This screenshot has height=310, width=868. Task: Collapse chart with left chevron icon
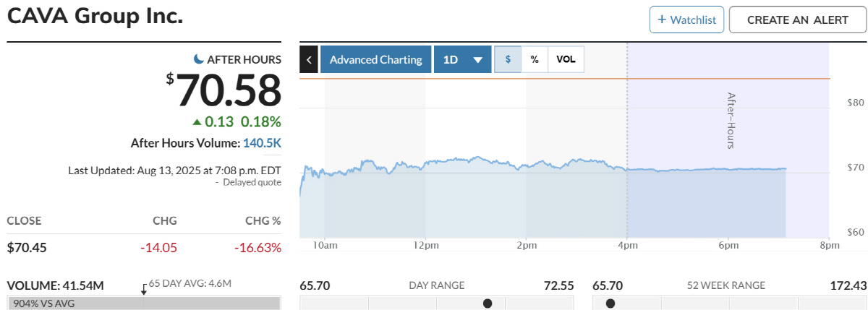click(309, 59)
